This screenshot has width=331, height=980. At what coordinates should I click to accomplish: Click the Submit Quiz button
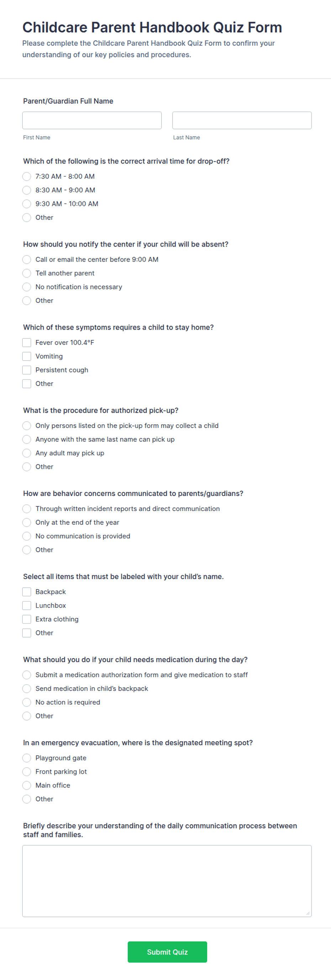pyautogui.click(x=167, y=952)
